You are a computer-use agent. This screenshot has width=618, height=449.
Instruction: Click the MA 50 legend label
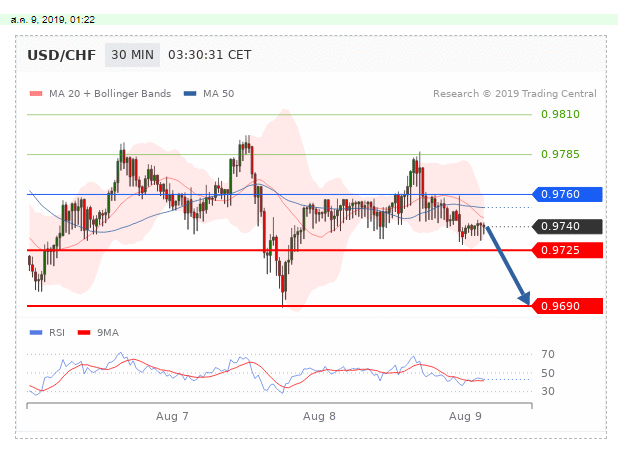tap(218, 94)
